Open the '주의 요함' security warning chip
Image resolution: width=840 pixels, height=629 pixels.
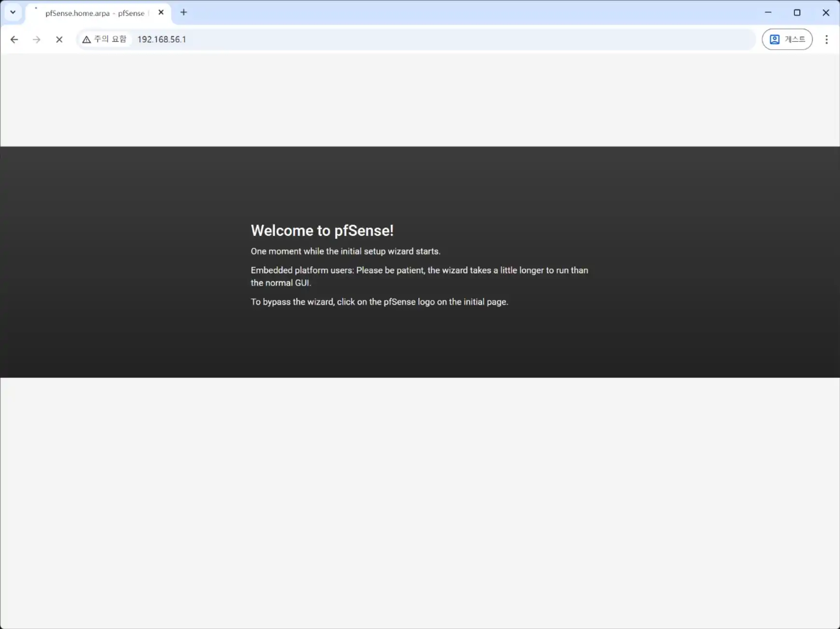click(105, 39)
